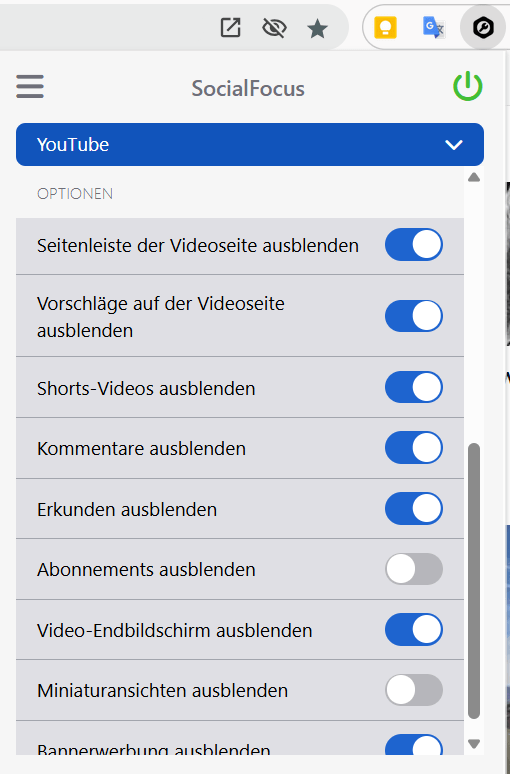Screen dimensions: 510x774
Task: Bookmark the page with the star icon
Action: point(317,29)
